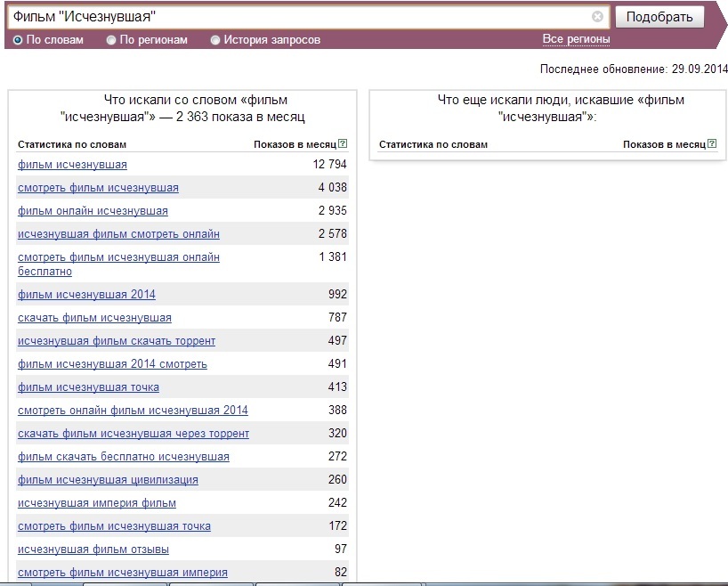This screenshot has height=586, width=728.
Task: Select the 'По регионам' radio button
Action: tap(111, 40)
